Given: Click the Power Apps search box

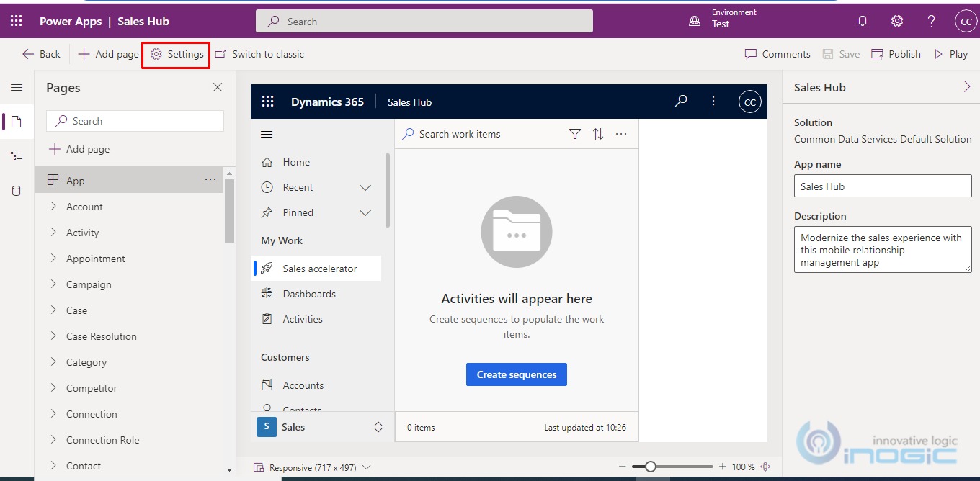Looking at the screenshot, I should coord(424,22).
